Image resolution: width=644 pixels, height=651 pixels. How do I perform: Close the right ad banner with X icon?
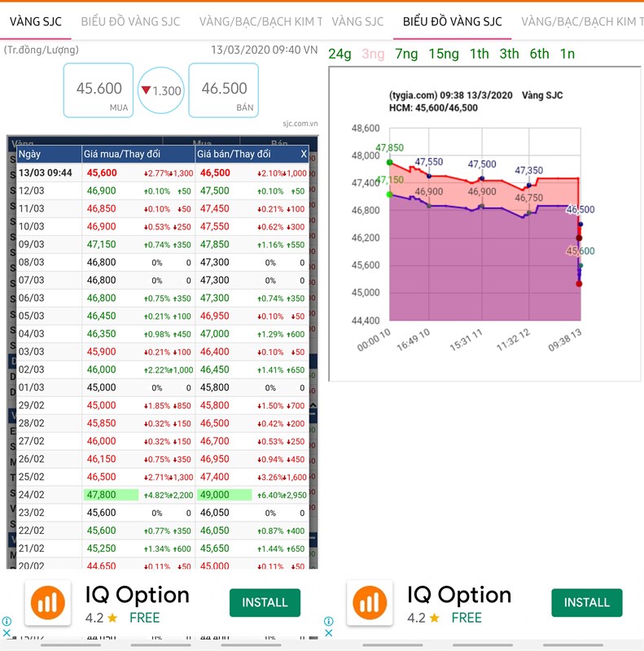pos(328,633)
